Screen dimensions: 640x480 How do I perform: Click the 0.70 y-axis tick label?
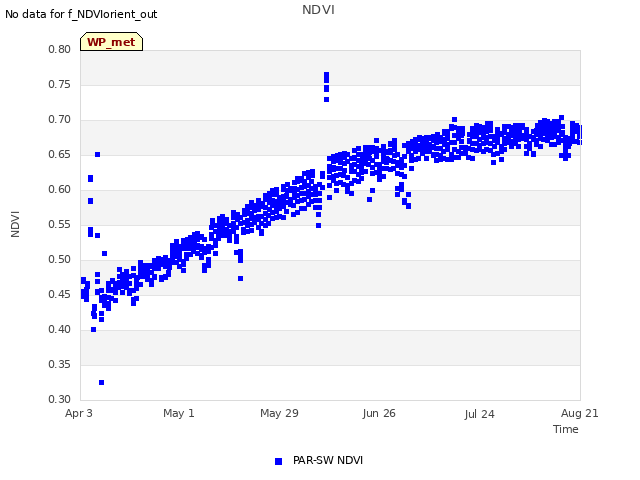[x=60, y=120]
